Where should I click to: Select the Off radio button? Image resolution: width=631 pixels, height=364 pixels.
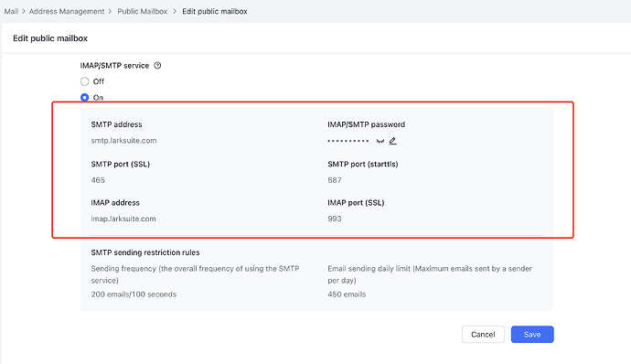pyautogui.click(x=84, y=81)
